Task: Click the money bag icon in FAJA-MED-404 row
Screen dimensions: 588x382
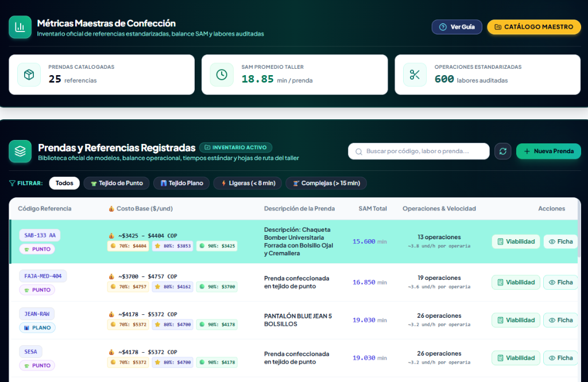Action: pos(111,276)
